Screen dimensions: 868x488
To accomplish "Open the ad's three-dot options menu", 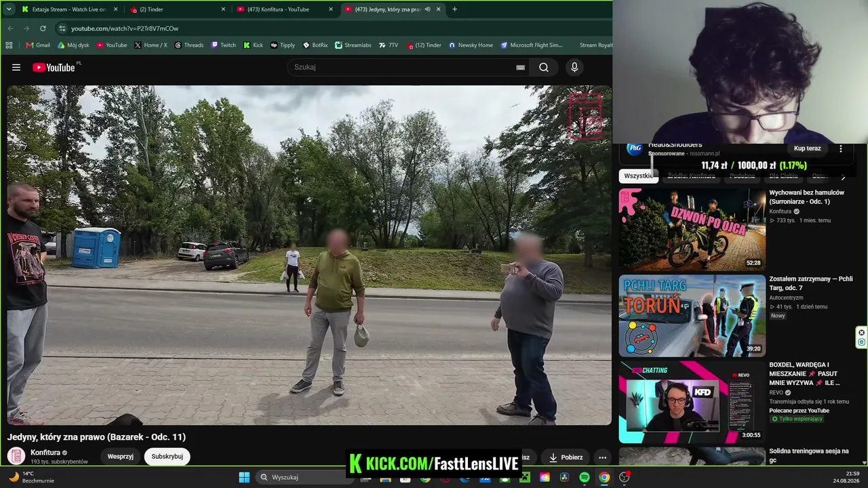I will coord(841,148).
